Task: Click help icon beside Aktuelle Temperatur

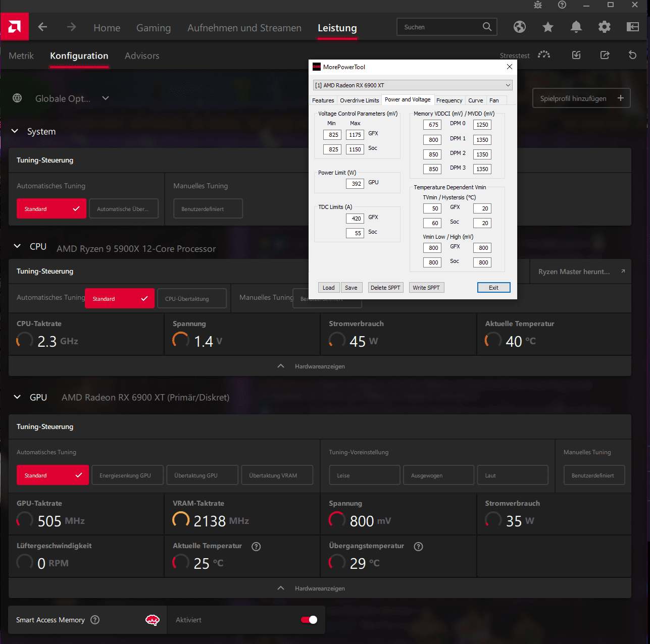Action: (256, 547)
